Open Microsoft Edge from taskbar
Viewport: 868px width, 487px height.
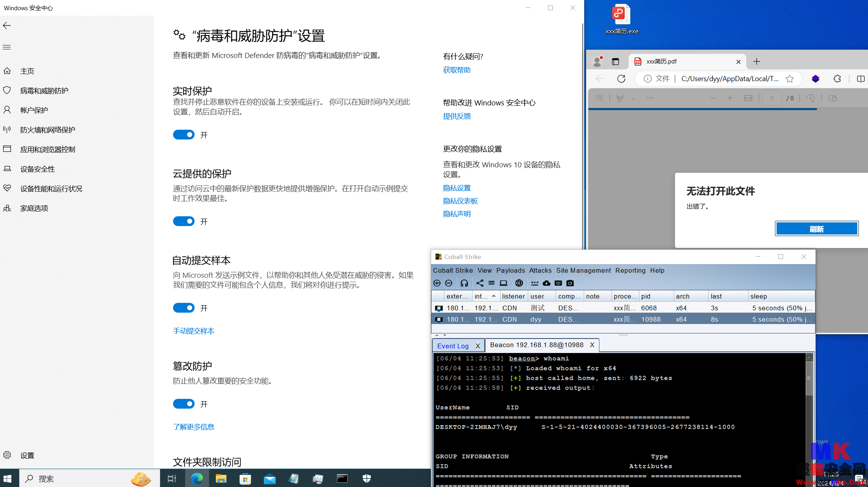[197, 478]
